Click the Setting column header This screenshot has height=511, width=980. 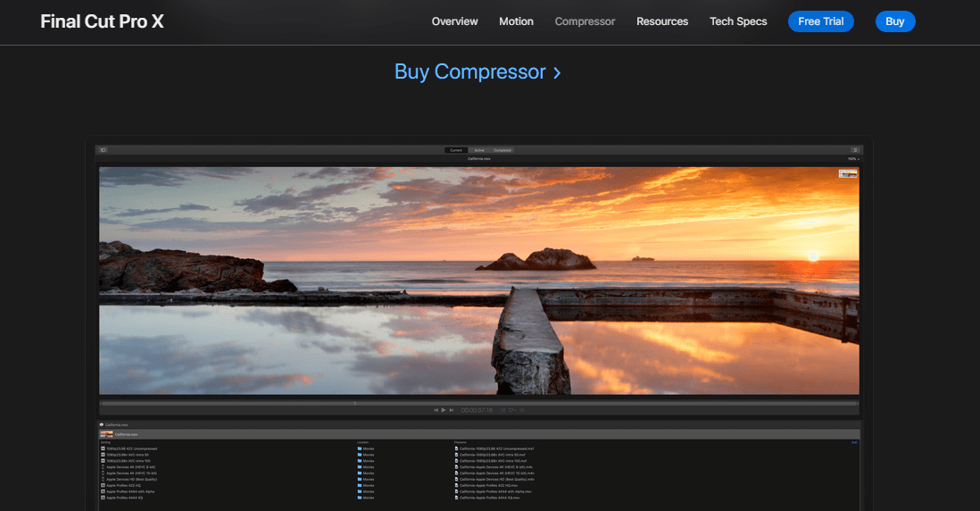(x=105, y=442)
